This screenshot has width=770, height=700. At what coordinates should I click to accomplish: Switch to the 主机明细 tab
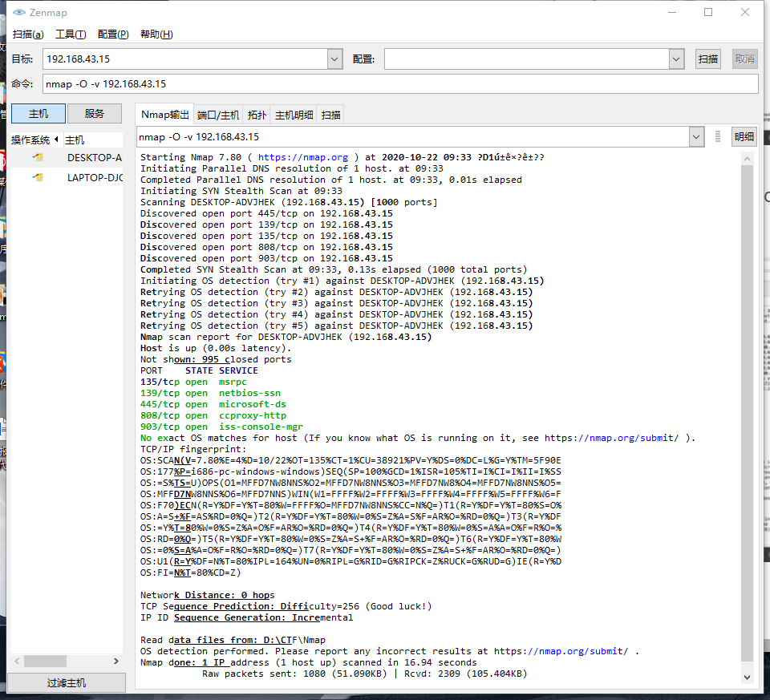coord(294,115)
